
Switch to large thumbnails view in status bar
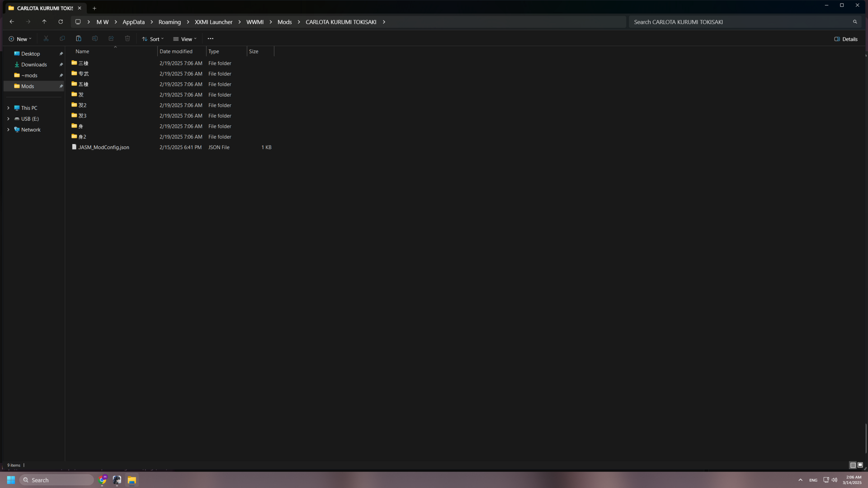click(860, 465)
